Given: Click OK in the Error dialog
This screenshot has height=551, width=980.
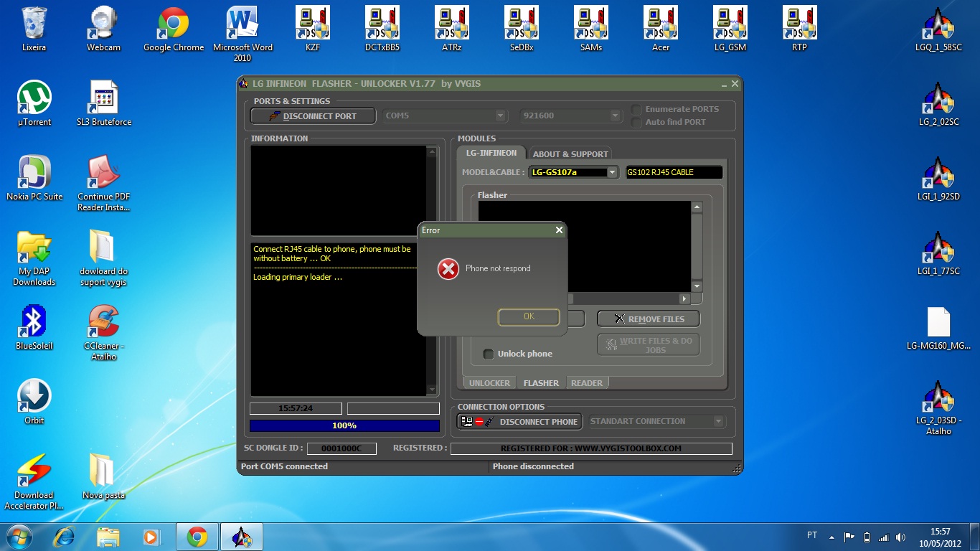Looking at the screenshot, I should 529,316.
